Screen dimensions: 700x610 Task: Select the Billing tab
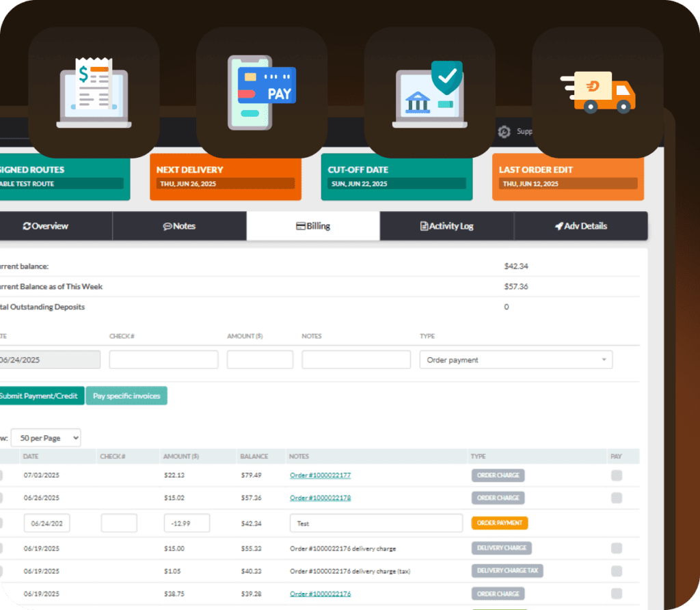click(313, 226)
